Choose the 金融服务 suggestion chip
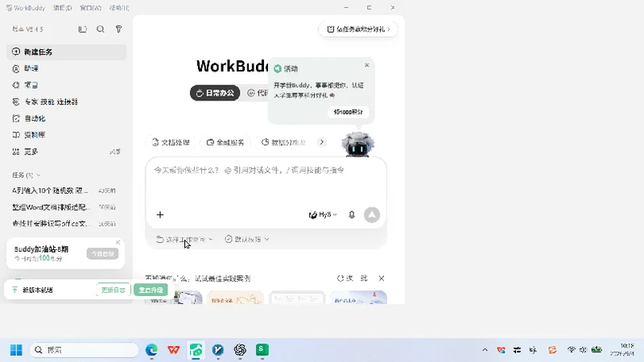 225,142
